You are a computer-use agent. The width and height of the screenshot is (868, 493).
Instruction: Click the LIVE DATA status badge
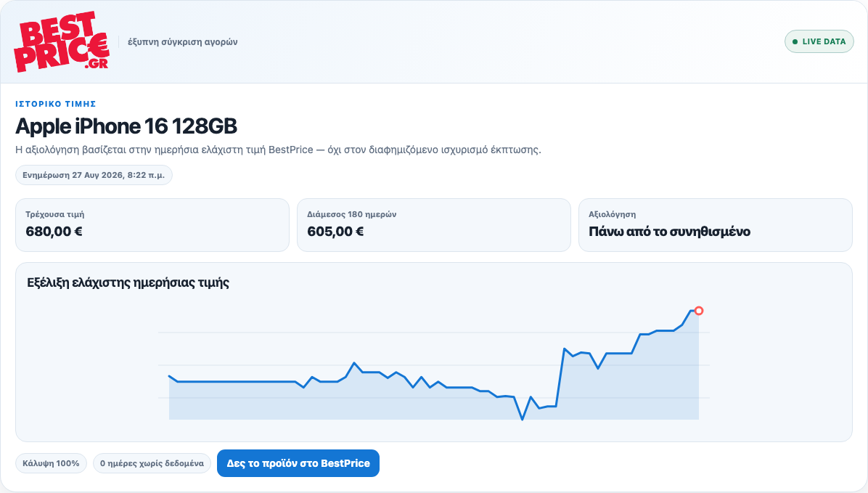pos(819,41)
